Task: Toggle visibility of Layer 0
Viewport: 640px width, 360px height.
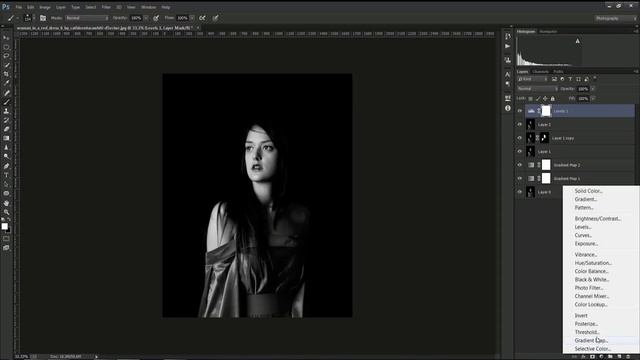Action: pos(520,192)
